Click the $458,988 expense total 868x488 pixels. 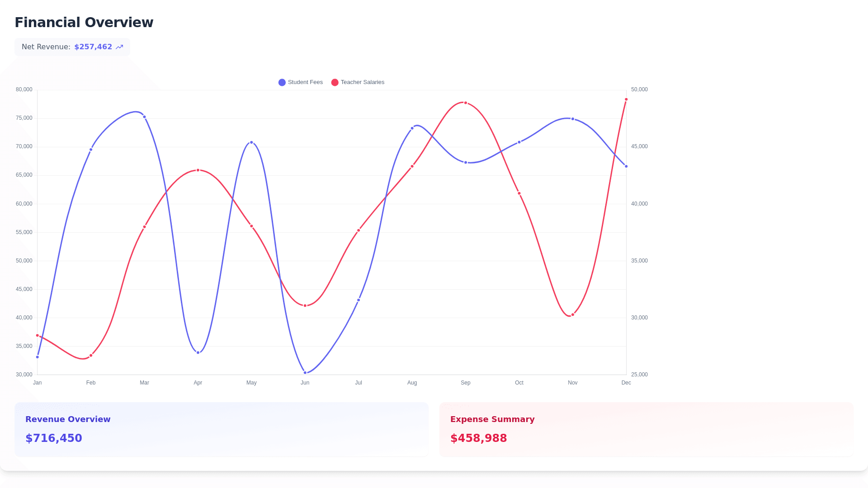pyautogui.click(x=478, y=438)
